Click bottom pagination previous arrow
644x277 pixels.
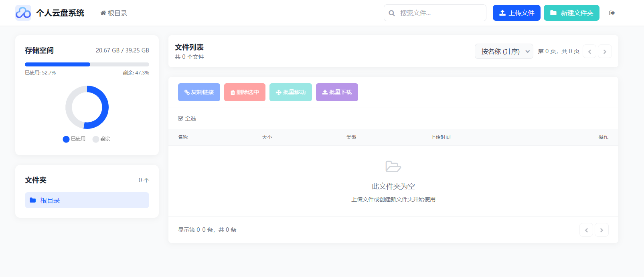click(586, 230)
